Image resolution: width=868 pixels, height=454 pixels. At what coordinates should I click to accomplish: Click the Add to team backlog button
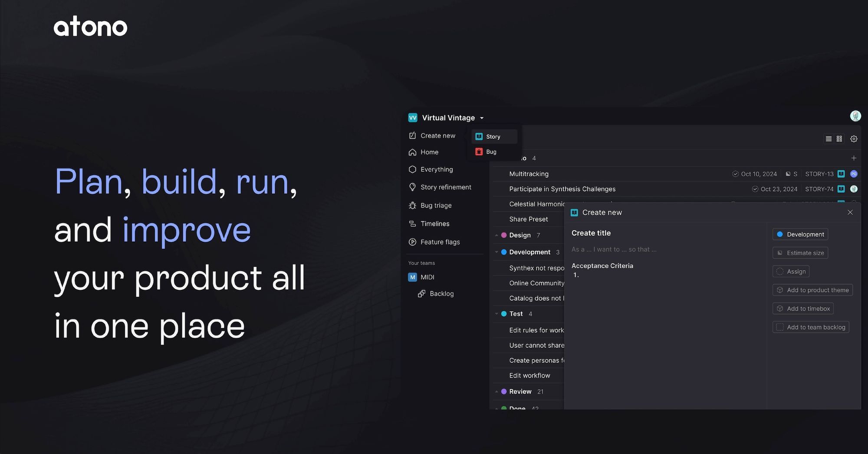[x=811, y=327]
